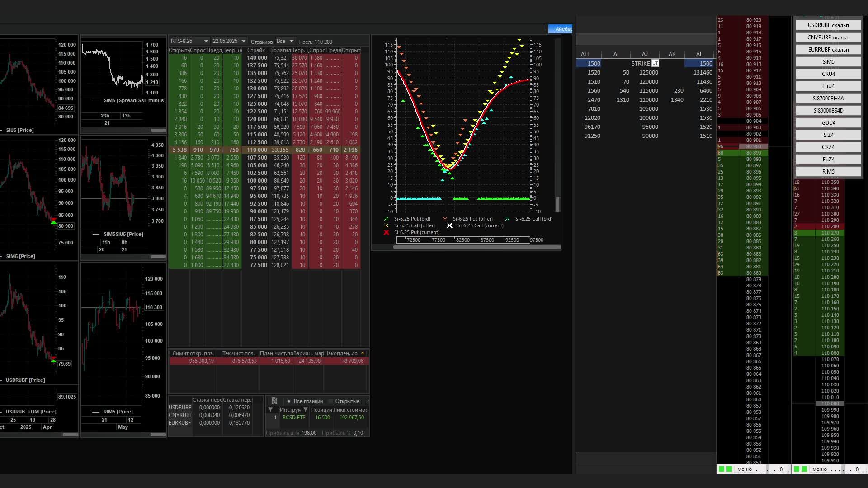The height and width of the screenshot is (488, 868).
Task: Click first green indicator square in bottom status bar
Action: (x=722, y=469)
